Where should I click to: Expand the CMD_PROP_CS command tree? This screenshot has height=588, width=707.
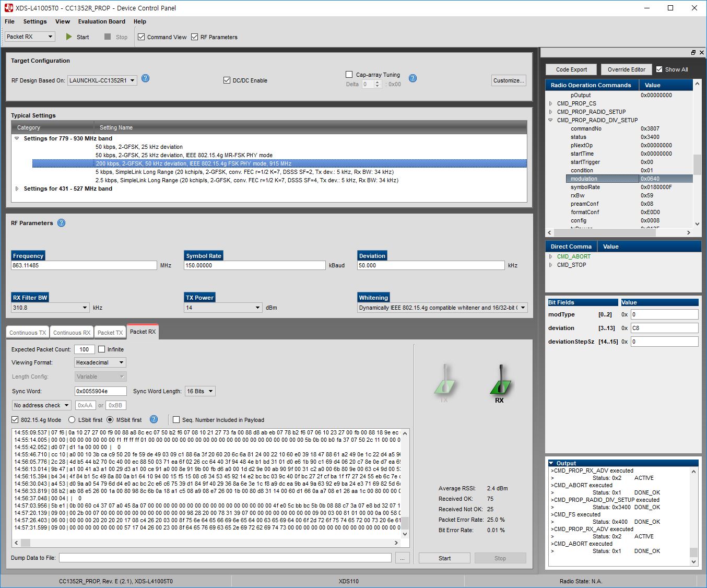pyautogui.click(x=551, y=103)
